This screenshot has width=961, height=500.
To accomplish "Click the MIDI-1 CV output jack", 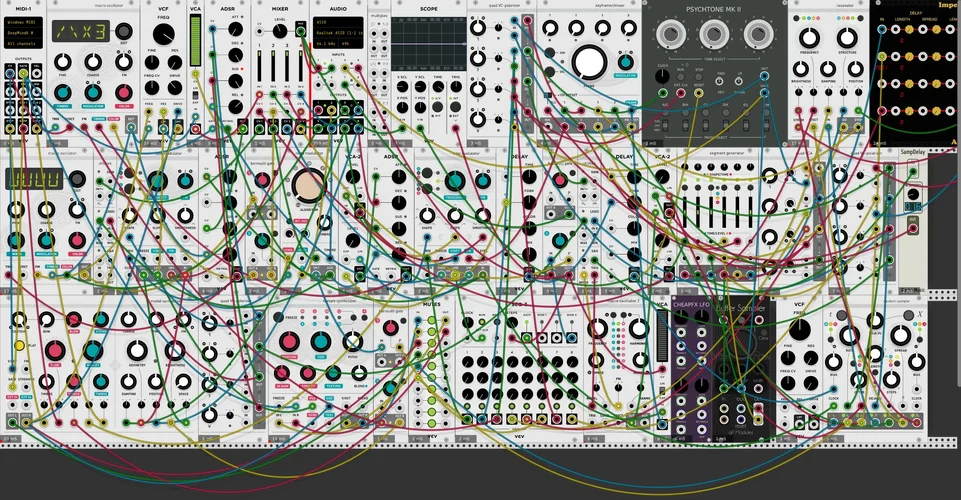I will click(x=10, y=73).
